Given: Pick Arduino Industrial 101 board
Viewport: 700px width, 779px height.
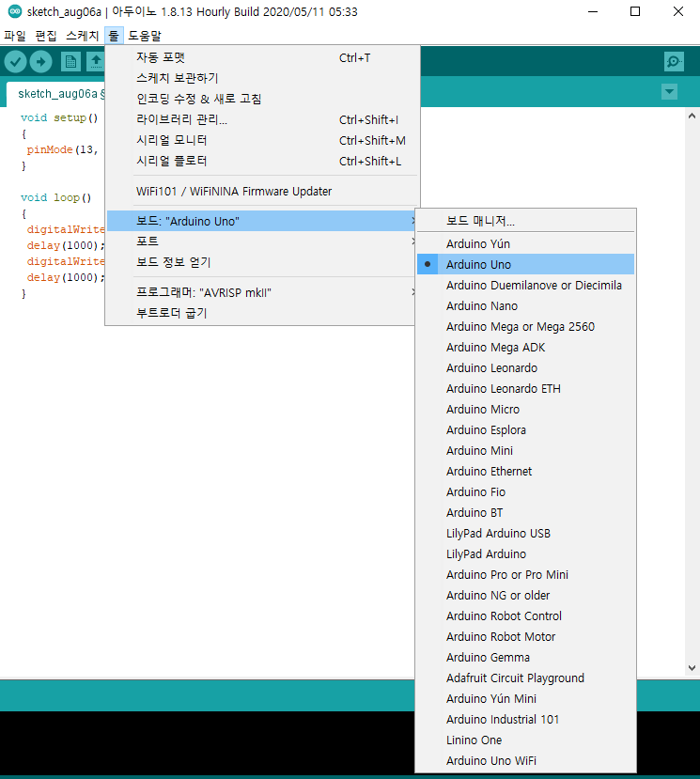Looking at the screenshot, I should (525, 720).
